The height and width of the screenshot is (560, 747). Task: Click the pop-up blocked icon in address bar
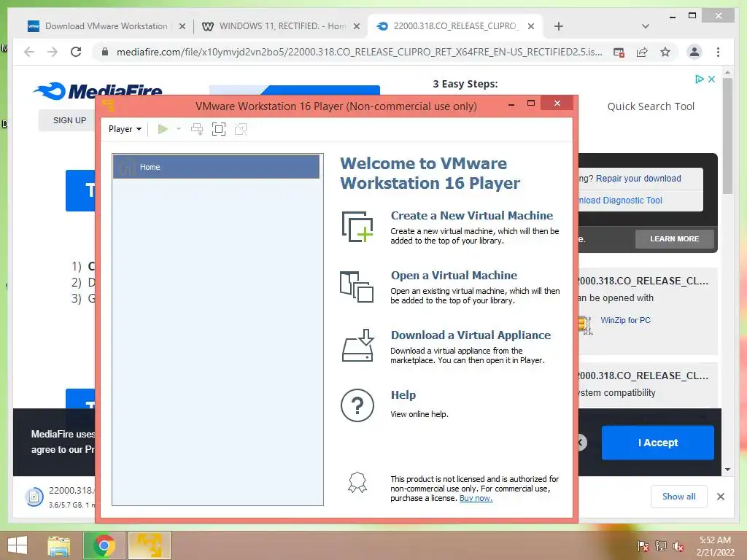tap(619, 52)
